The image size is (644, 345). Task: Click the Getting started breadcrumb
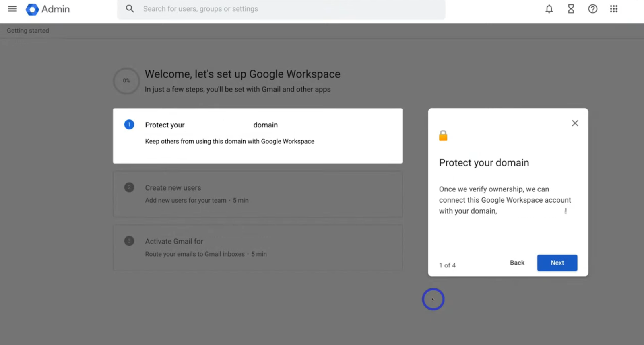(x=28, y=31)
